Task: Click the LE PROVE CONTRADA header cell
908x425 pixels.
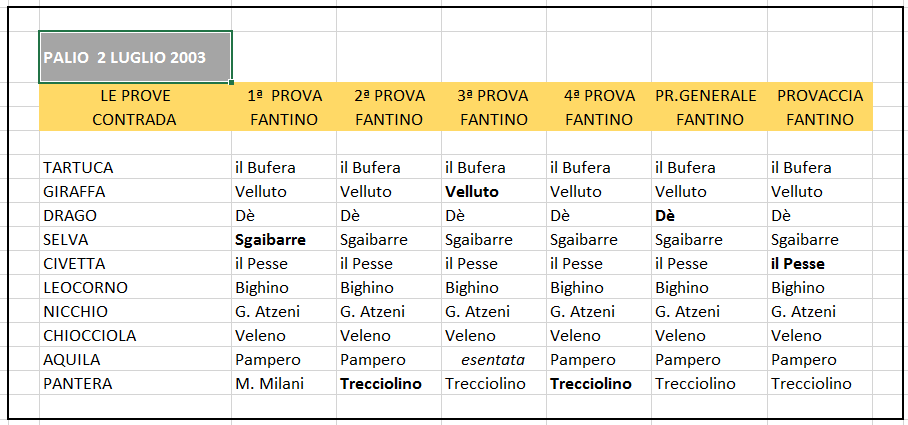Action: (136, 107)
